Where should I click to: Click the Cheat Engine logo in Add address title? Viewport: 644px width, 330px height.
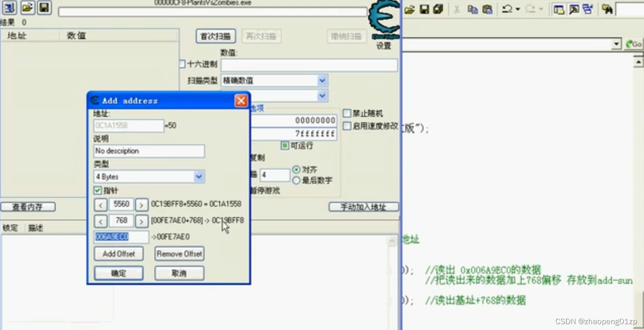click(95, 101)
